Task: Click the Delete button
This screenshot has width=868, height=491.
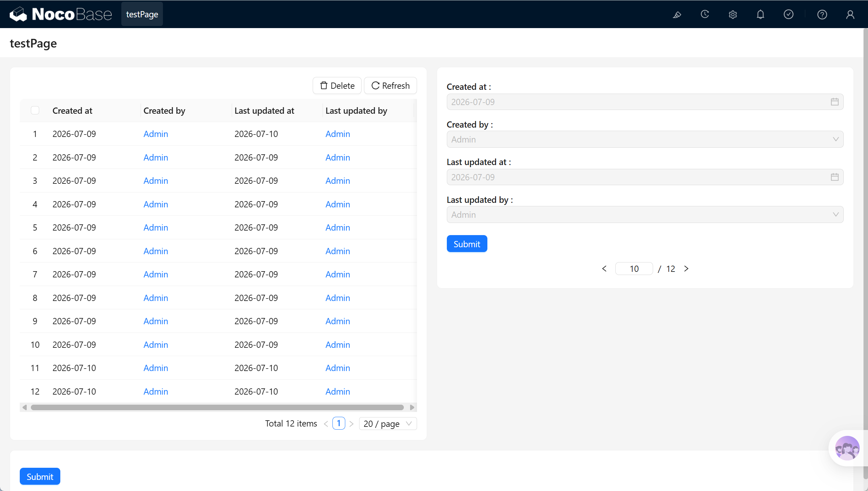Action: pos(337,86)
